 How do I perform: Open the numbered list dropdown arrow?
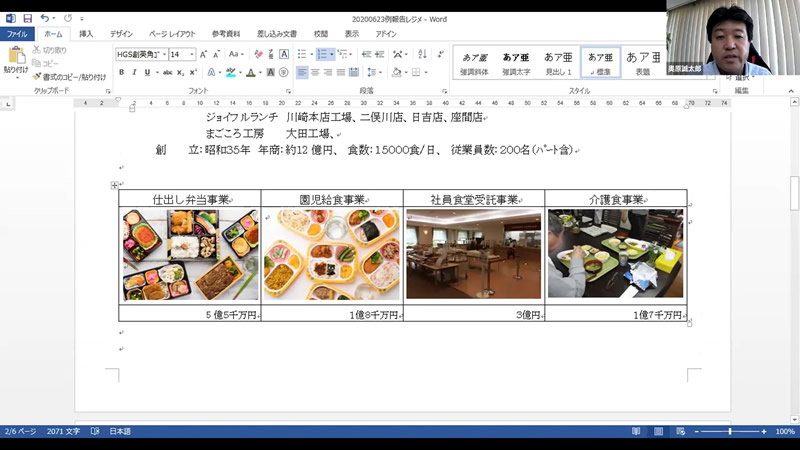pyautogui.click(x=332, y=54)
